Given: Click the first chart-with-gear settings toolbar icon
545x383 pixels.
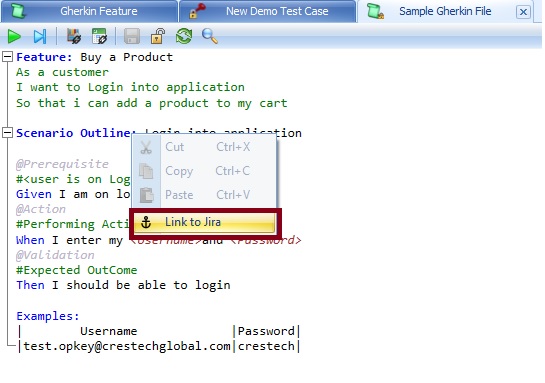Looking at the screenshot, I should click(x=74, y=36).
